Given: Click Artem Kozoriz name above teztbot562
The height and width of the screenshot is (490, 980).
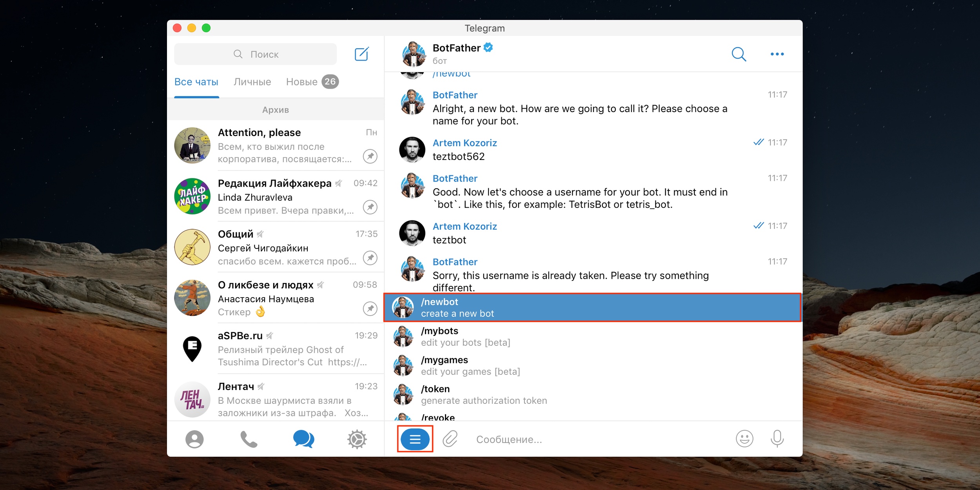Looking at the screenshot, I should [465, 143].
